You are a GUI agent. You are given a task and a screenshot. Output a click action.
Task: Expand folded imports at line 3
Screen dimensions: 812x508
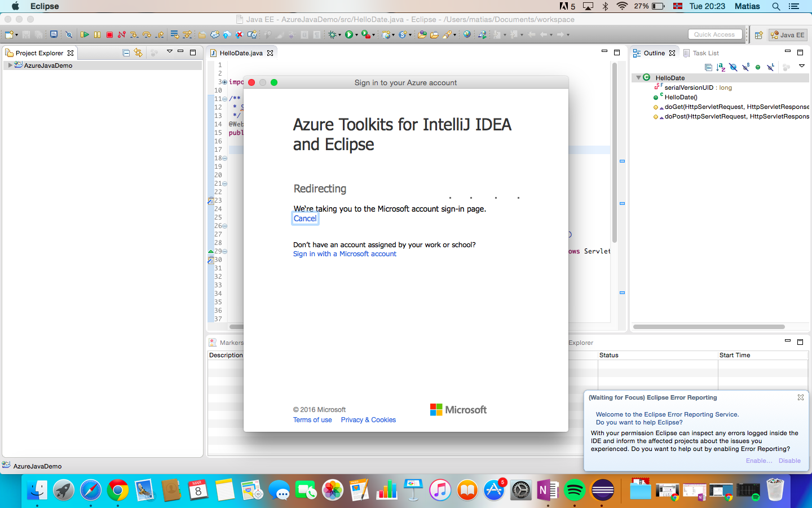(x=224, y=82)
